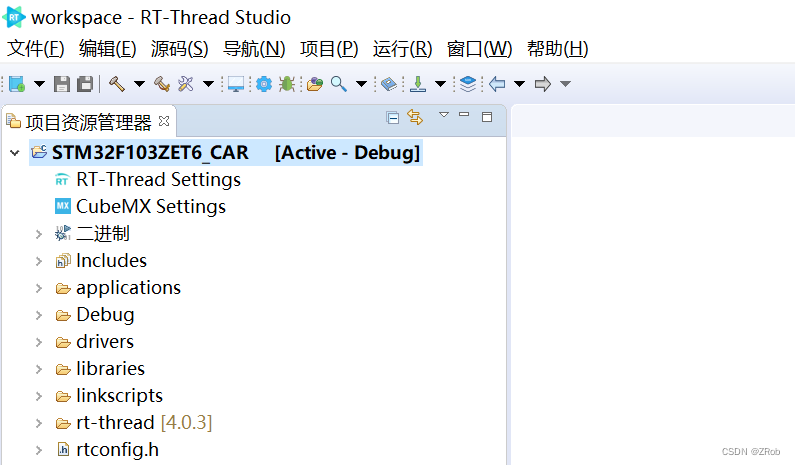Open the New project dropdown arrow
This screenshot has width=795, height=465.
tap(39, 84)
